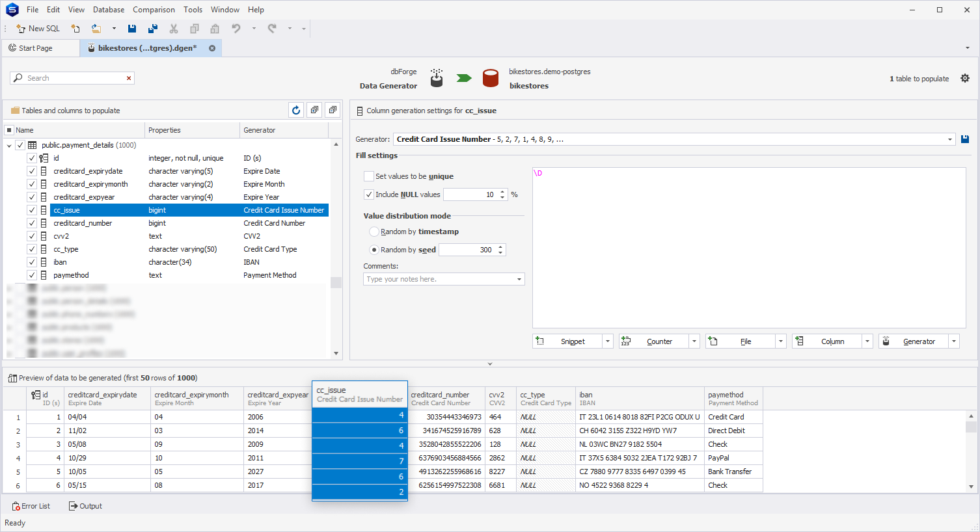Screen dimensions: 980x532
Task: Enable Set values to be unique
Action: tap(369, 176)
